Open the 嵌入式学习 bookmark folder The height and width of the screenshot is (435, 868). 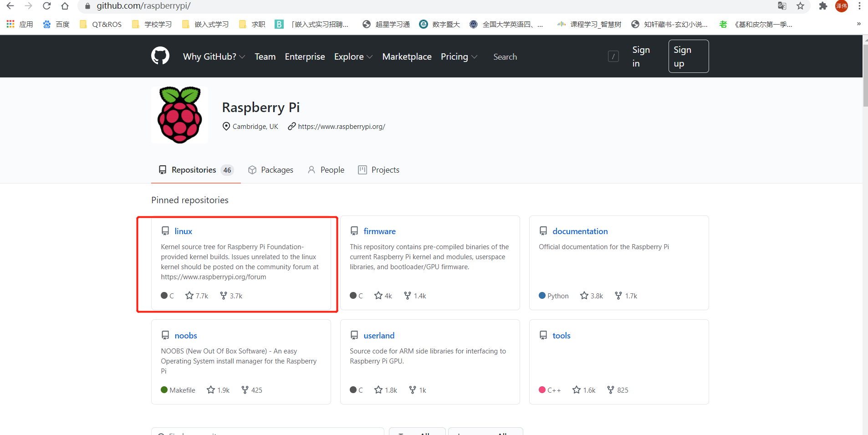click(x=205, y=24)
